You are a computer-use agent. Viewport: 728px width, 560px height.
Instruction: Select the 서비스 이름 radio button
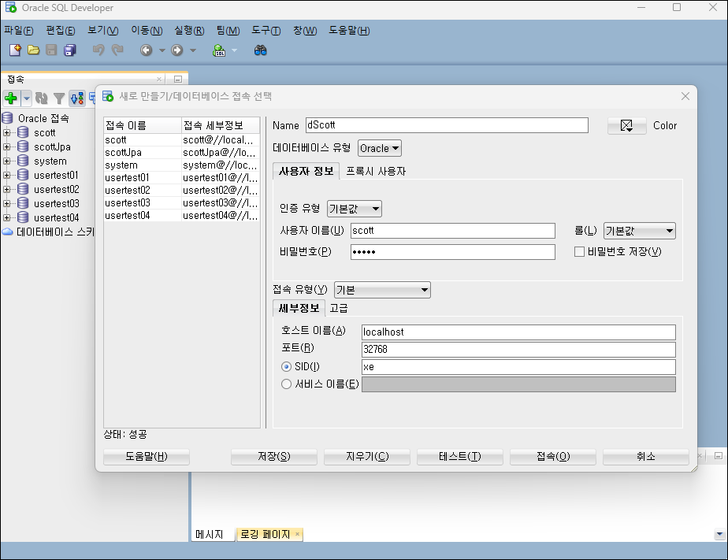(287, 384)
